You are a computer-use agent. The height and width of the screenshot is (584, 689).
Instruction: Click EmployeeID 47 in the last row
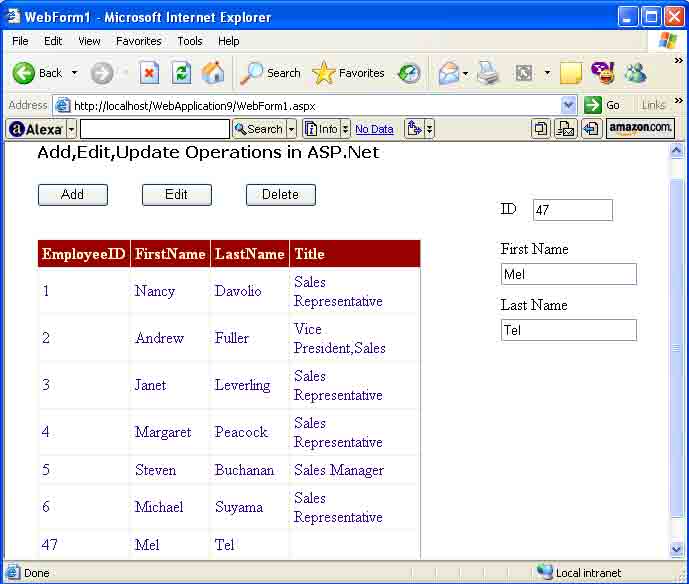pyautogui.click(x=50, y=545)
